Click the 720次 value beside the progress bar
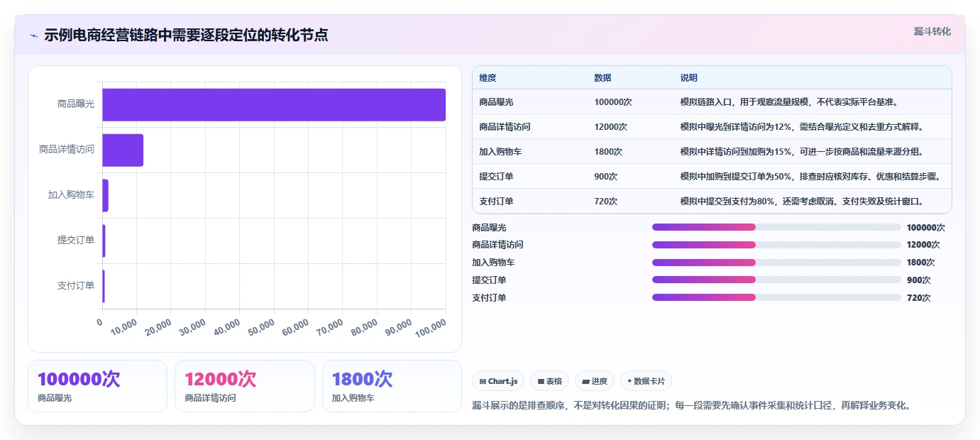 point(918,297)
